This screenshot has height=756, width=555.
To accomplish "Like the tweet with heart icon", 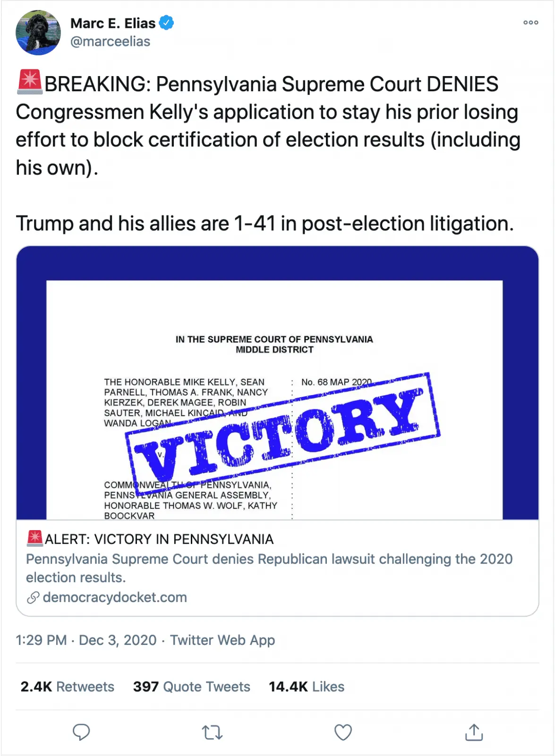I will pos(343,732).
